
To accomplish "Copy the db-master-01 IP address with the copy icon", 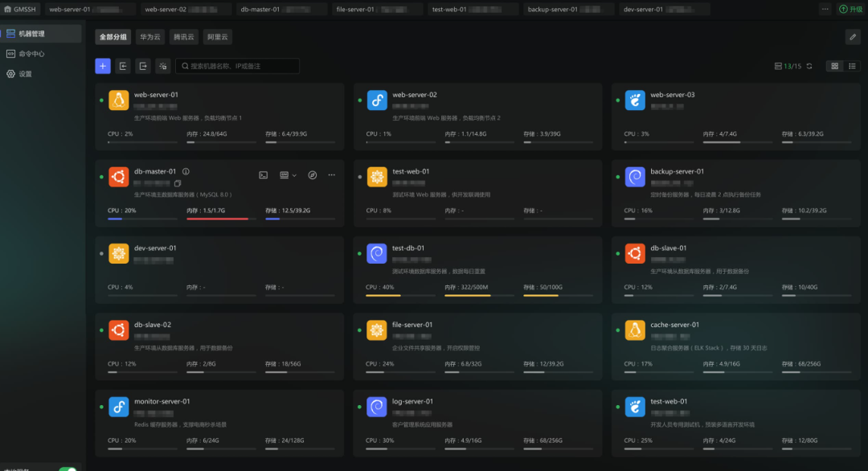I will [x=178, y=183].
